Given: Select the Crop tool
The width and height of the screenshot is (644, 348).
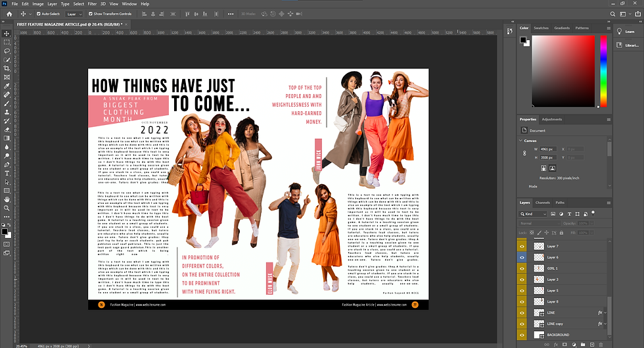Looking at the screenshot, I should coord(7,68).
